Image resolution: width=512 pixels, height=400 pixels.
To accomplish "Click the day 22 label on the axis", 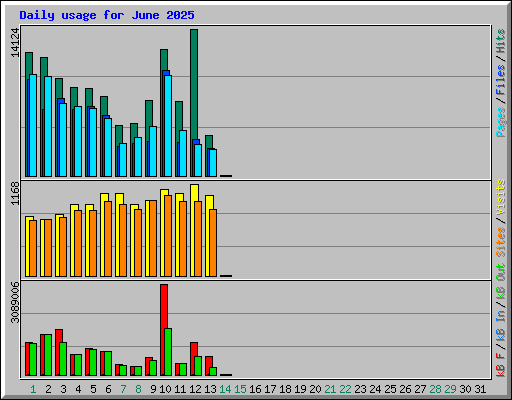I will tap(345, 389).
